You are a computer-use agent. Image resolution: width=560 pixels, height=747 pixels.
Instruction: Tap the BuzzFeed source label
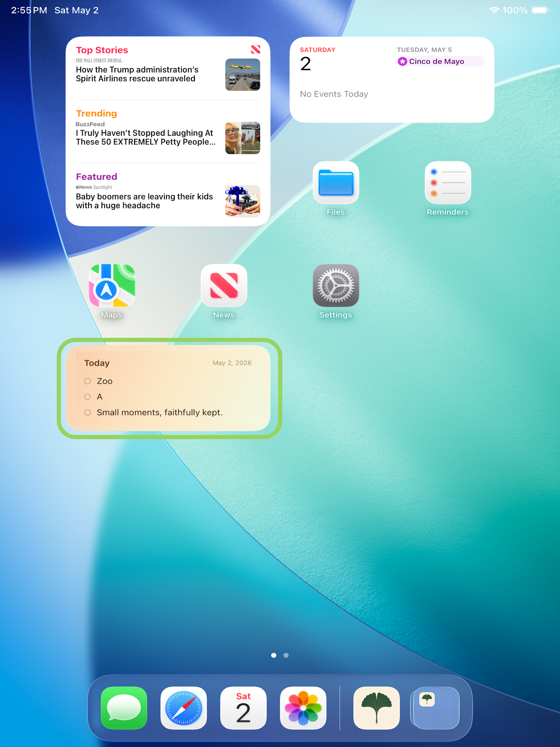[x=90, y=124]
